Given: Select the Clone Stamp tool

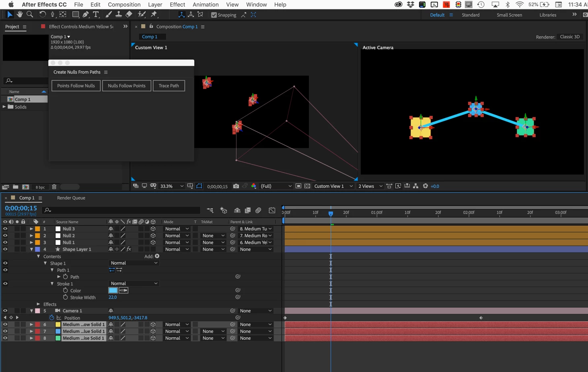Looking at the screenshot, I should tap(119, 14).
